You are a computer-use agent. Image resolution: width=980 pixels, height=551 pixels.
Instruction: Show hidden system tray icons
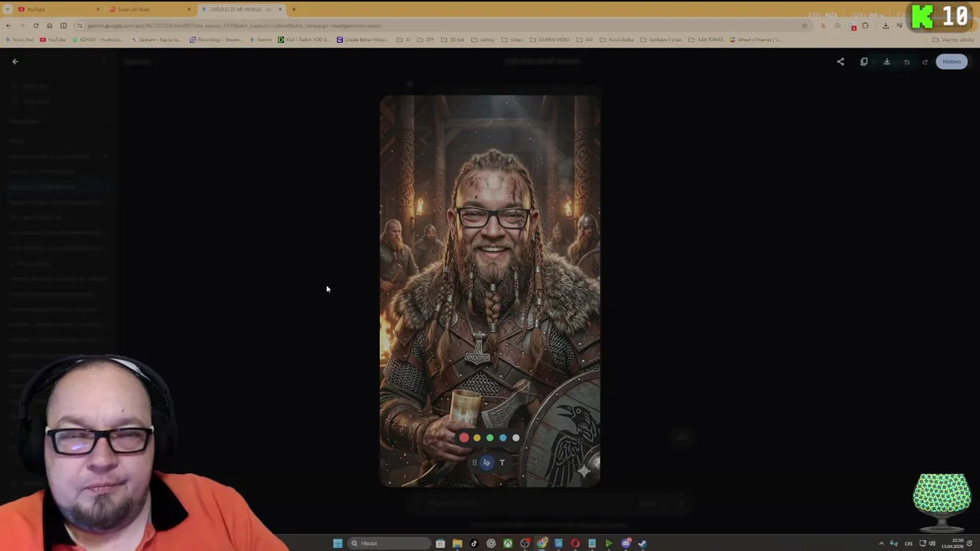point(881,543)
